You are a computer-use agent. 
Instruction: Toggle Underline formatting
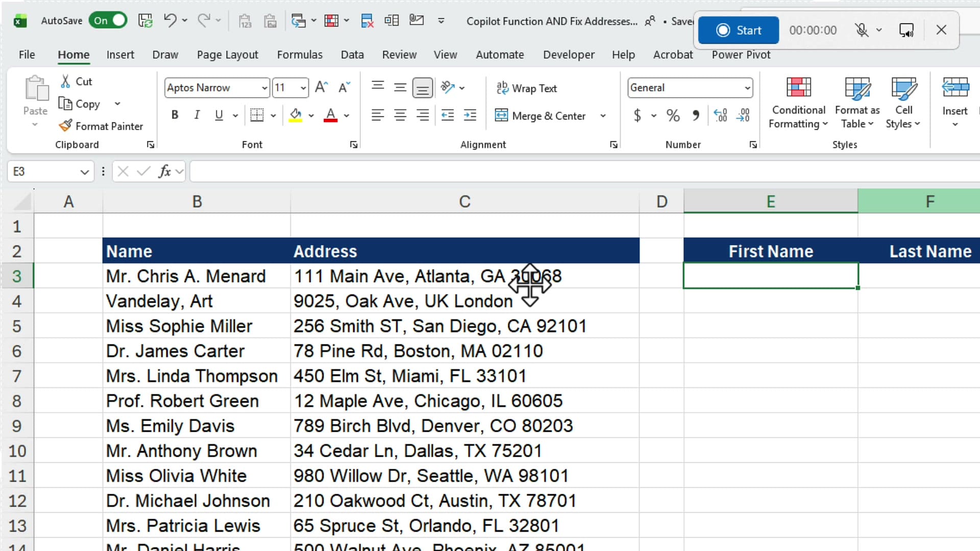click(x=219, y=115)
